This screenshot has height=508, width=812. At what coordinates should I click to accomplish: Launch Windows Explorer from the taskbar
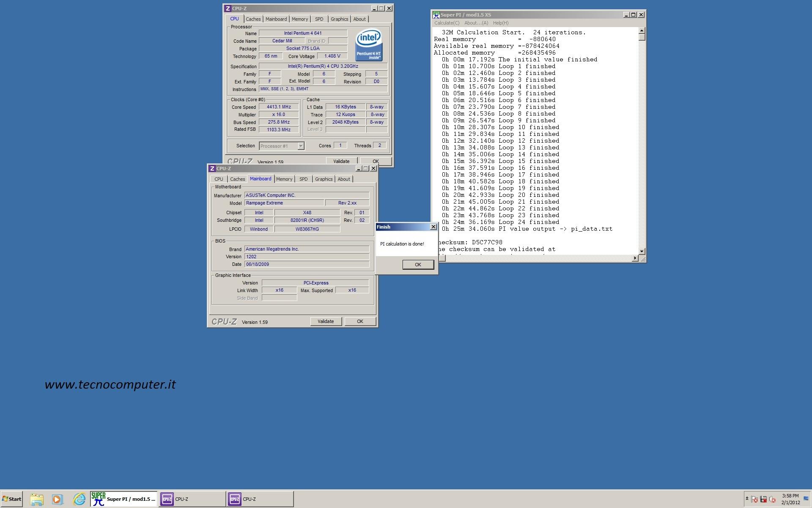tap(37, 499)
